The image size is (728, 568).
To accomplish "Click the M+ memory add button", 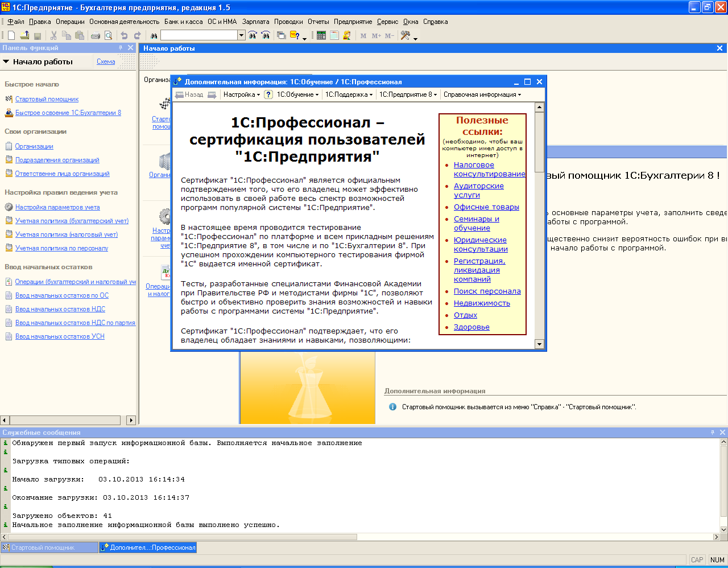I will 377,35.
